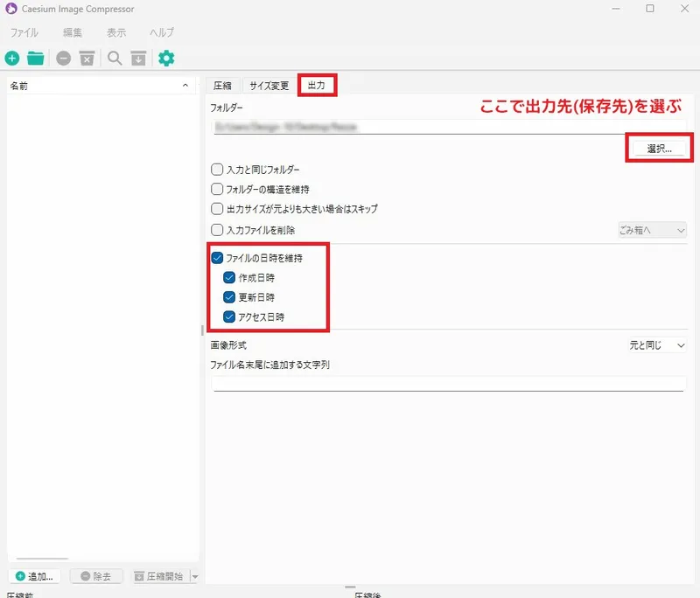Enable 入力ファイルを削除 checkbox
The height and width of the screenshot is (598, 700).
coord(217,230)
